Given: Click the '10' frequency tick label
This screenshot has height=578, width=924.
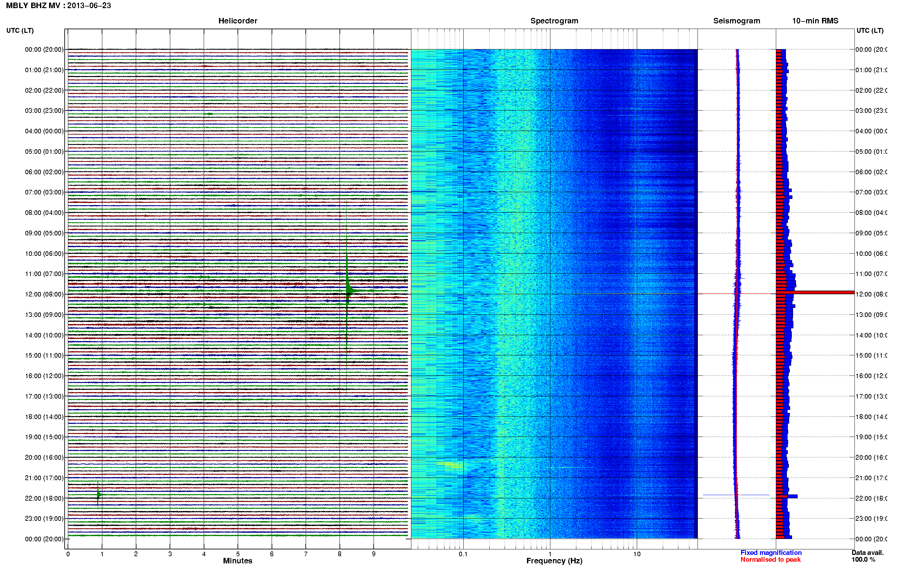Looking at the screenshot, I should (x=637, y=554).
